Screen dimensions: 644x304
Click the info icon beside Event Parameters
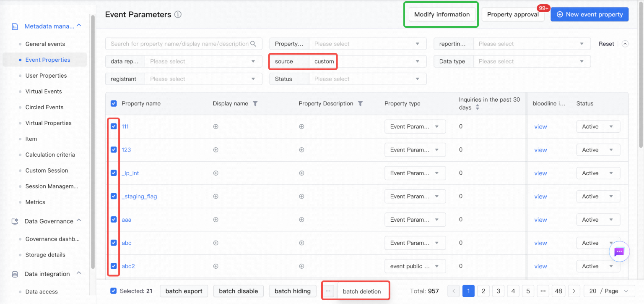[178, 15]
